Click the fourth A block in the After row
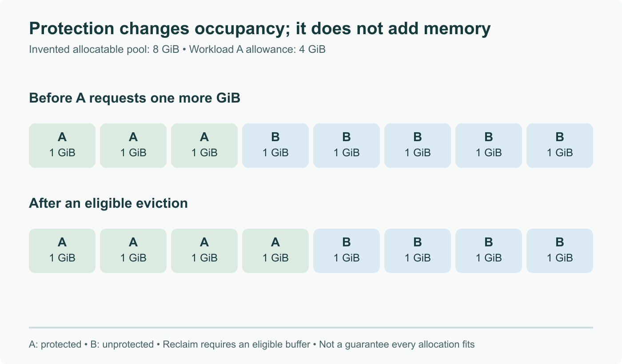Screen dimensions: 622x364 point(275,251)
